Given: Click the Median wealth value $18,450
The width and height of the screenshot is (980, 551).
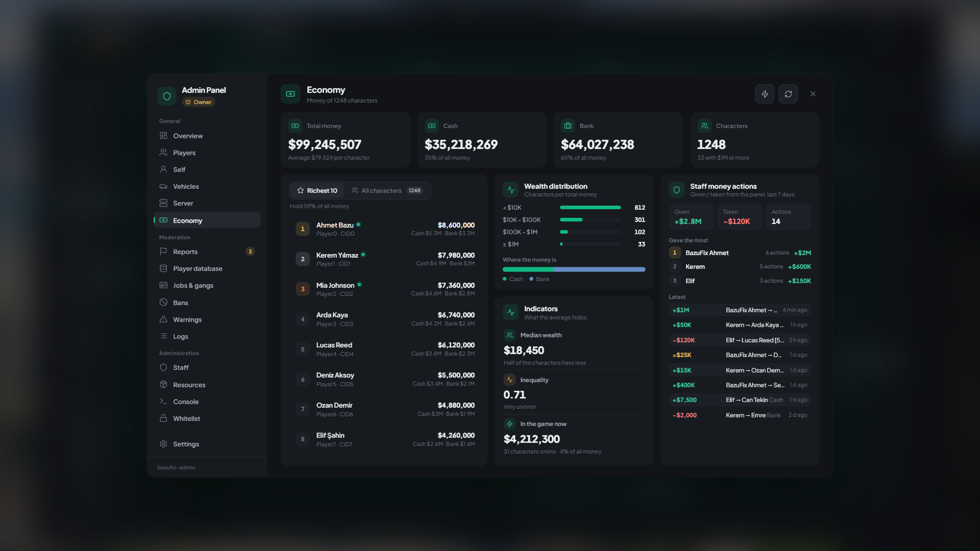Looking at the screenshot, I should (x=524, y=350).
